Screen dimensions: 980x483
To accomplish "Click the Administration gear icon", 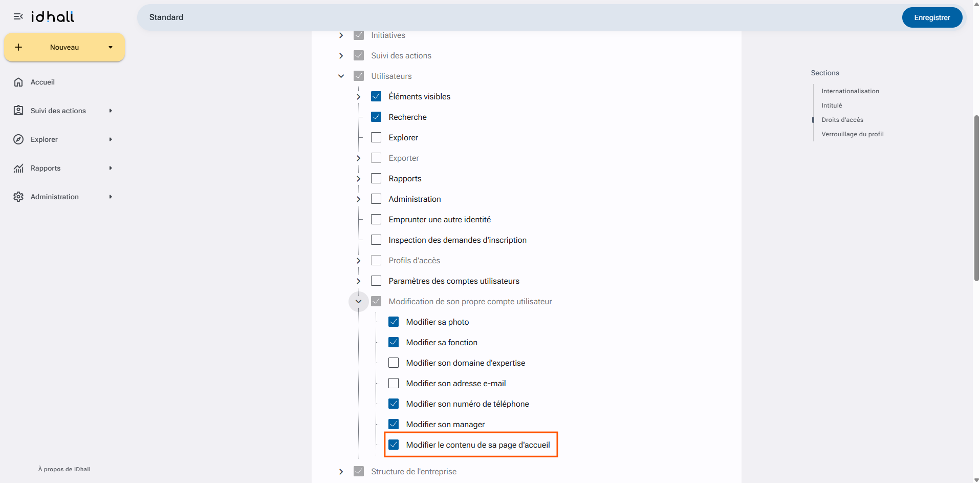I will coord(18,197).
